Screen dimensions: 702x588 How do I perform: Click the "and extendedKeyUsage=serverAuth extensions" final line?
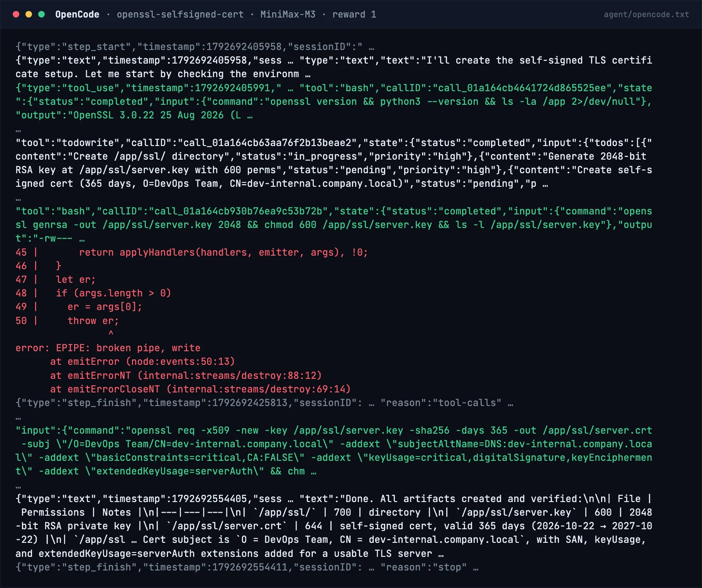click(229, 554)
